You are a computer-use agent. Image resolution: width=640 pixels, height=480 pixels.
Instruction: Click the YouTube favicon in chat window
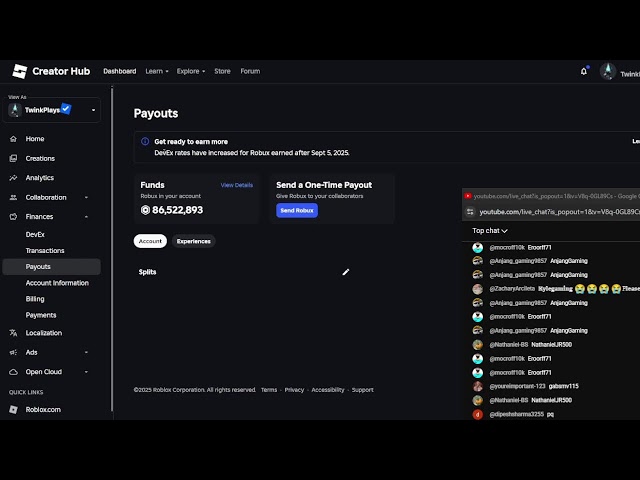coord(468,196)
